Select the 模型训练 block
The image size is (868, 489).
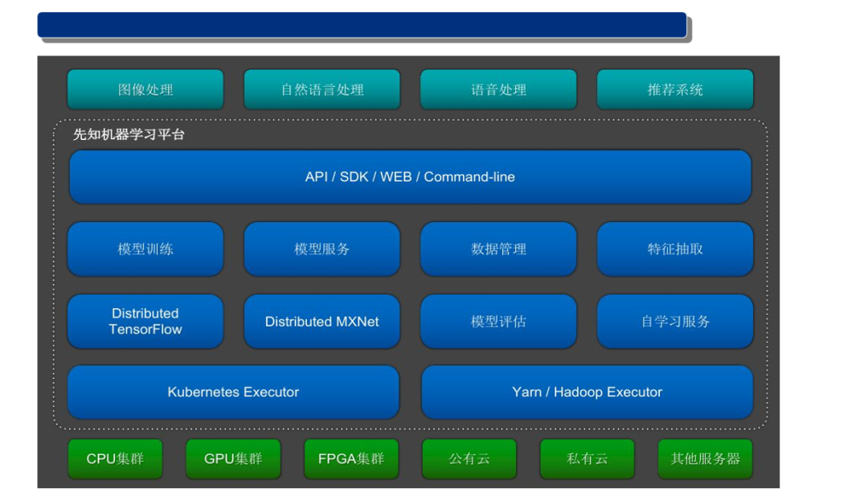145,249
